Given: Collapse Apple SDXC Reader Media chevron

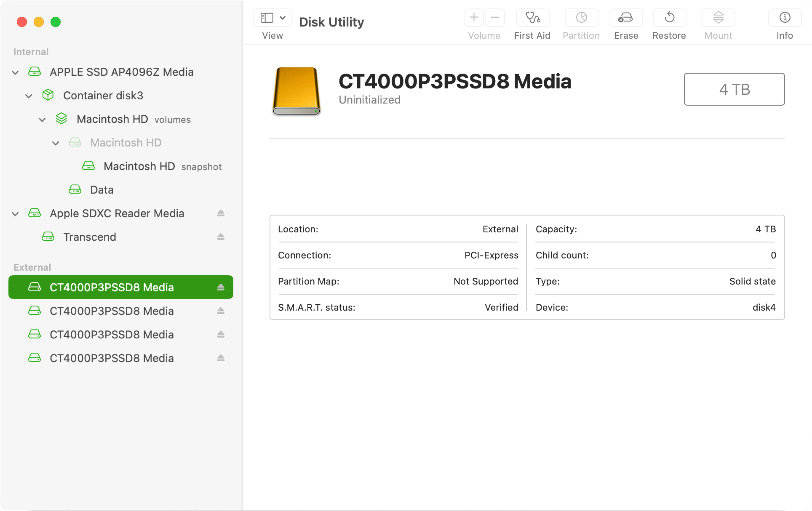Looking at the screenshot, I should click(15, 214).
